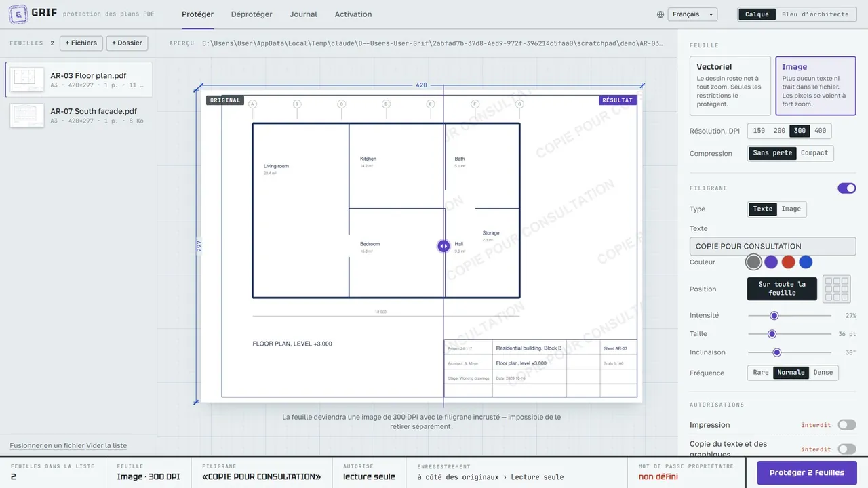
Task: Choose the red watermark color swatch
Action: [788, 262]
